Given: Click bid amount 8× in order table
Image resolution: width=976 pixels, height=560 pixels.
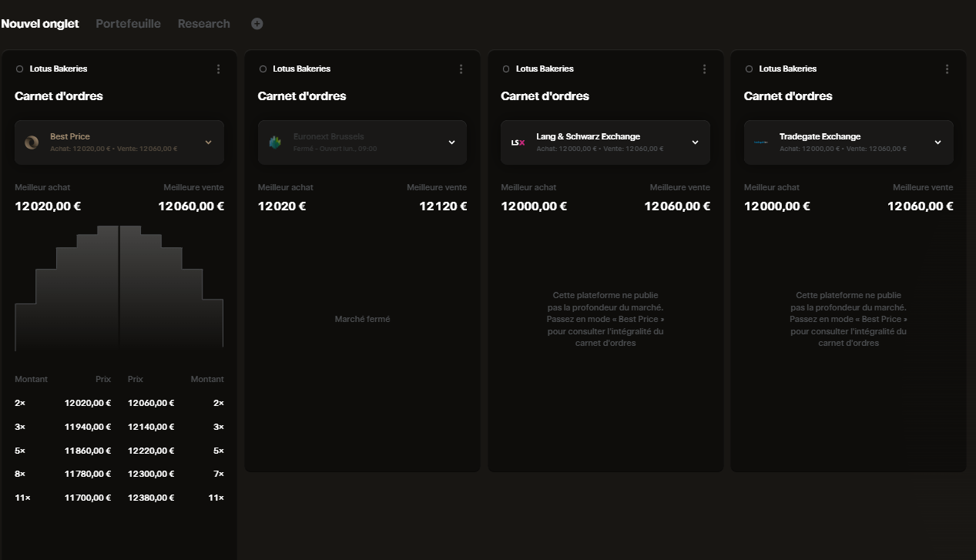Looking at the screenshot, I should point(20,474).
